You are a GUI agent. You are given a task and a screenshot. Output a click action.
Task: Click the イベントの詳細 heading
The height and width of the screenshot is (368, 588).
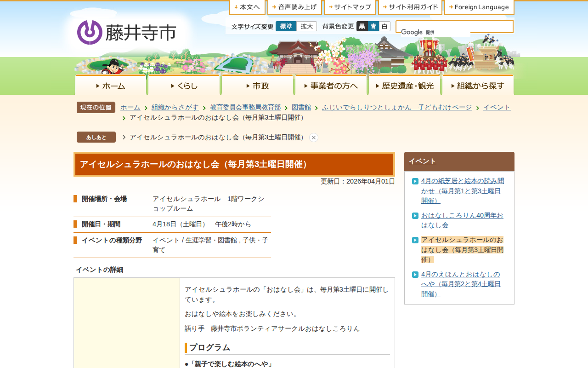(99, 270)
